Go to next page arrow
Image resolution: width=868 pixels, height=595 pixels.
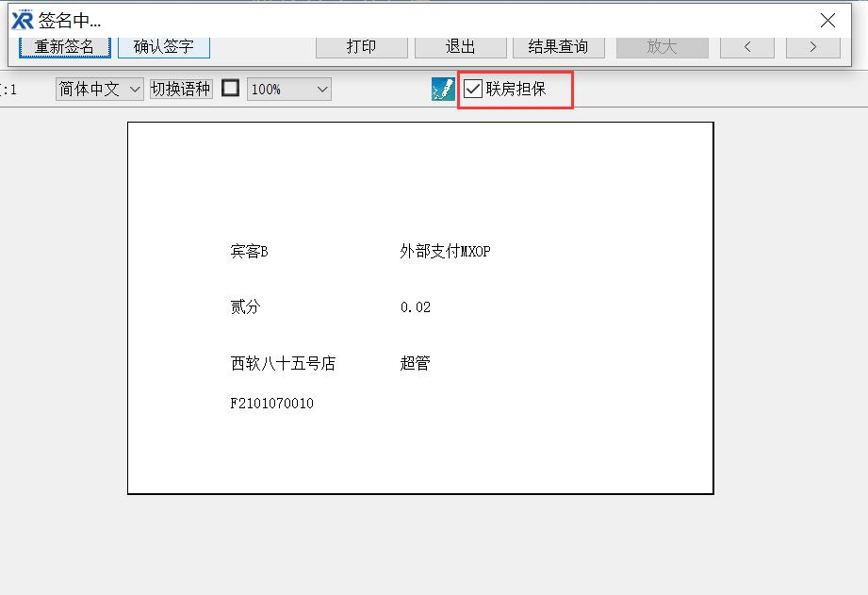(813, 47)
